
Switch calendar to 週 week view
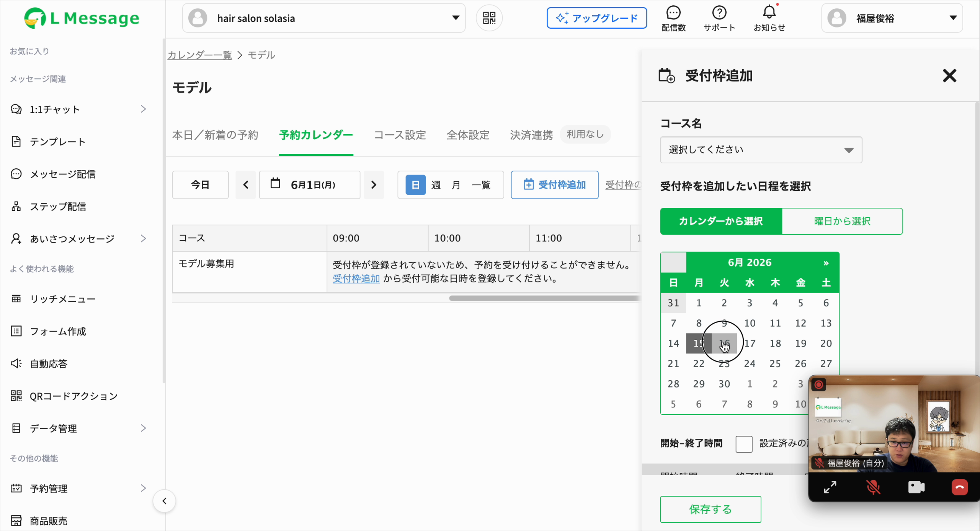(x=436, y=185)
